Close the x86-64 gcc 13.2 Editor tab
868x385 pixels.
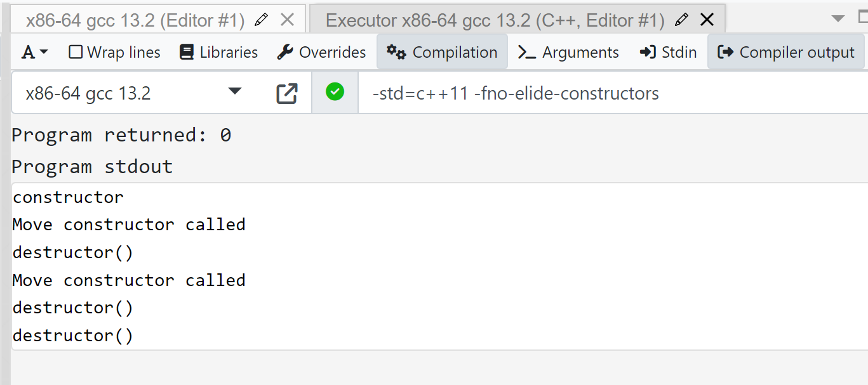coord(287,20)
